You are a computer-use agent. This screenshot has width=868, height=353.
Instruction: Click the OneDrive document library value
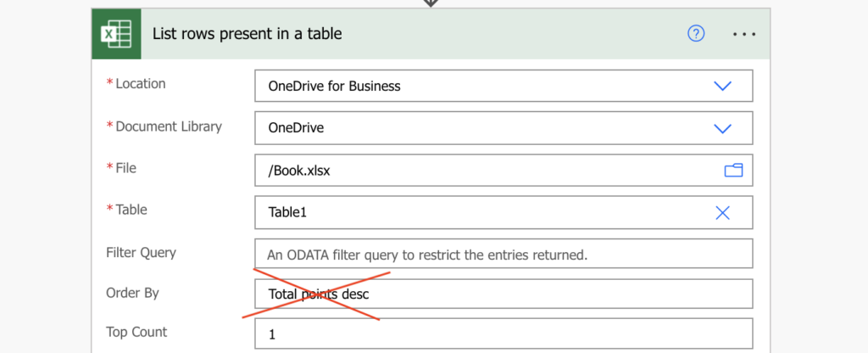coord(296,128)
